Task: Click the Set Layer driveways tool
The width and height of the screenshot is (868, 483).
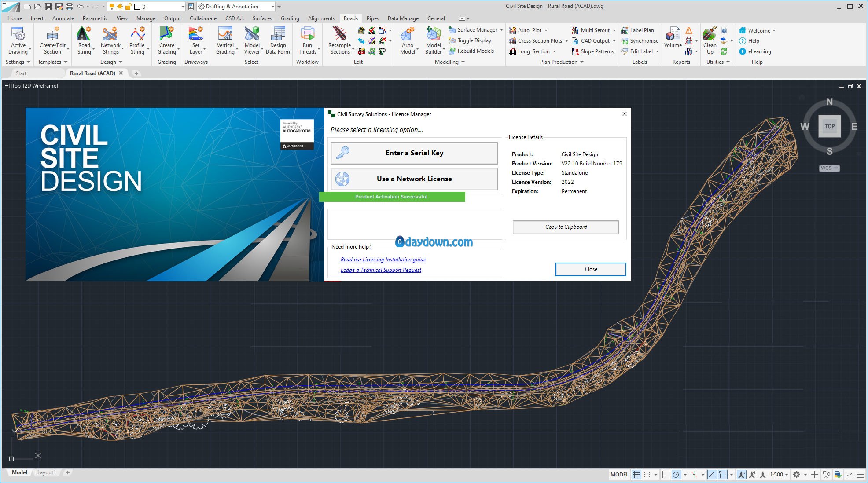Action: [x=196, y=40]
